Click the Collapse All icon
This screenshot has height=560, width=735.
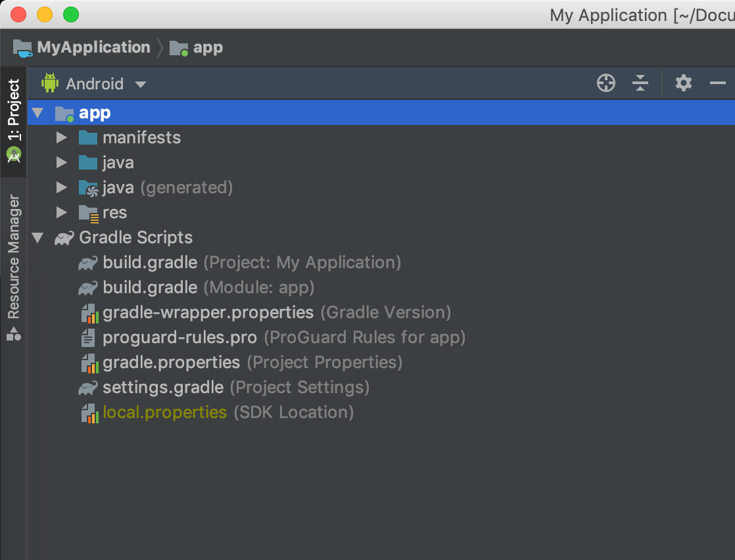point(640,83)
